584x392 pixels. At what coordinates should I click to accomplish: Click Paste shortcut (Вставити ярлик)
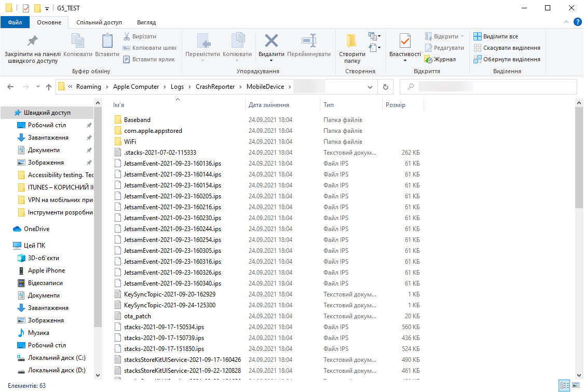(x=149, y=59)
